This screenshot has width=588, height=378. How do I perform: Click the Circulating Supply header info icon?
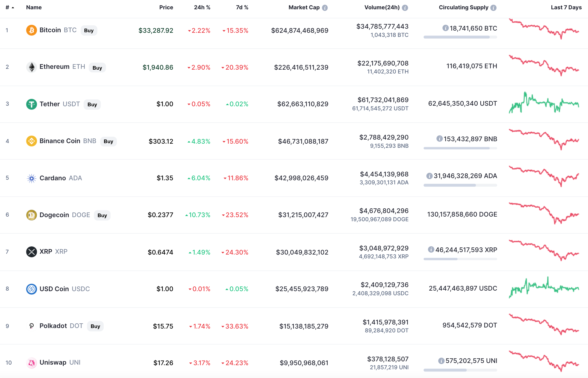point(493,8)
